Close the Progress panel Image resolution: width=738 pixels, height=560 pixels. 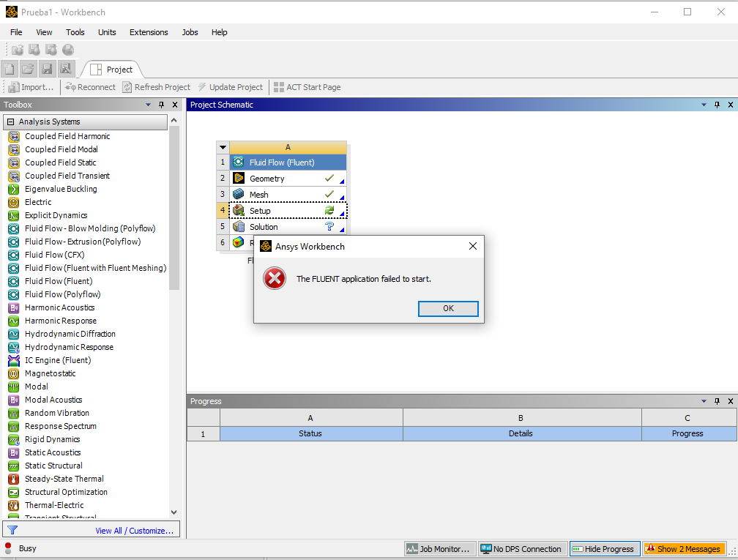731,401
